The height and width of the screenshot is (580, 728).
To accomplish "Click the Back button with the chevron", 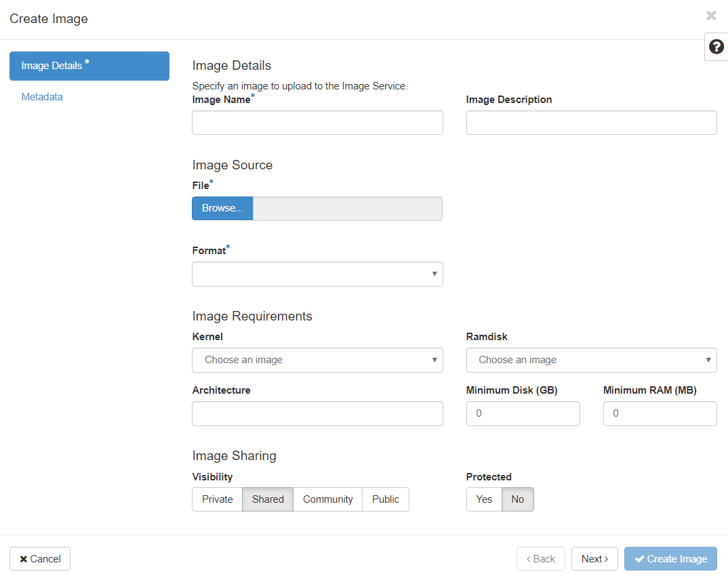I will point(540,558).
